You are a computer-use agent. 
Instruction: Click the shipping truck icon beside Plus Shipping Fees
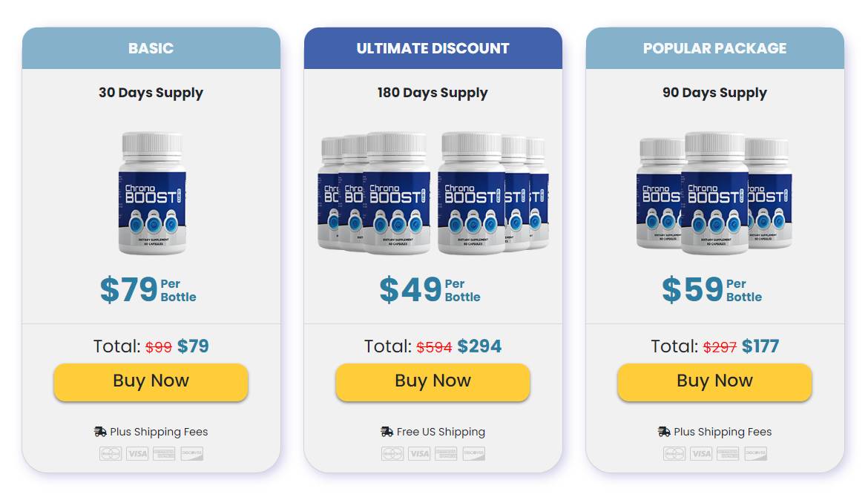point(99,431)
